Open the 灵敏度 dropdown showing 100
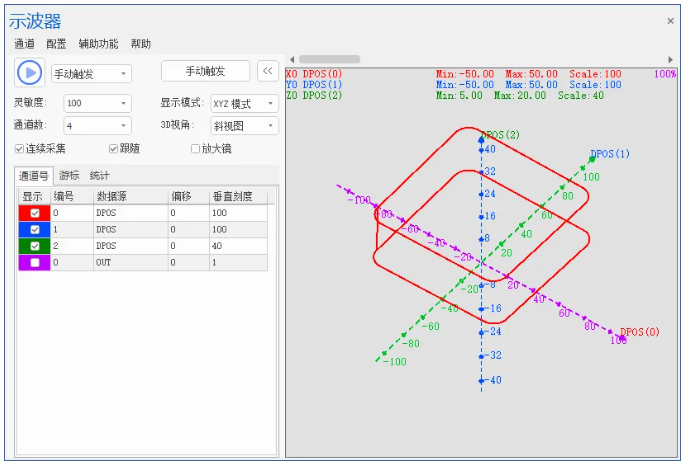 (97, 104)
